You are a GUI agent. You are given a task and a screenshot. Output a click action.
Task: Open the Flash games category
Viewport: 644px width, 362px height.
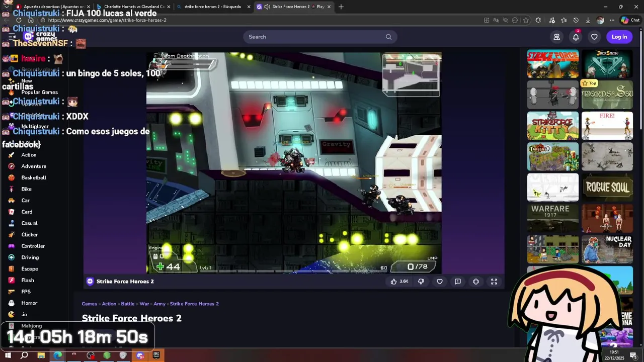(28, 280)
